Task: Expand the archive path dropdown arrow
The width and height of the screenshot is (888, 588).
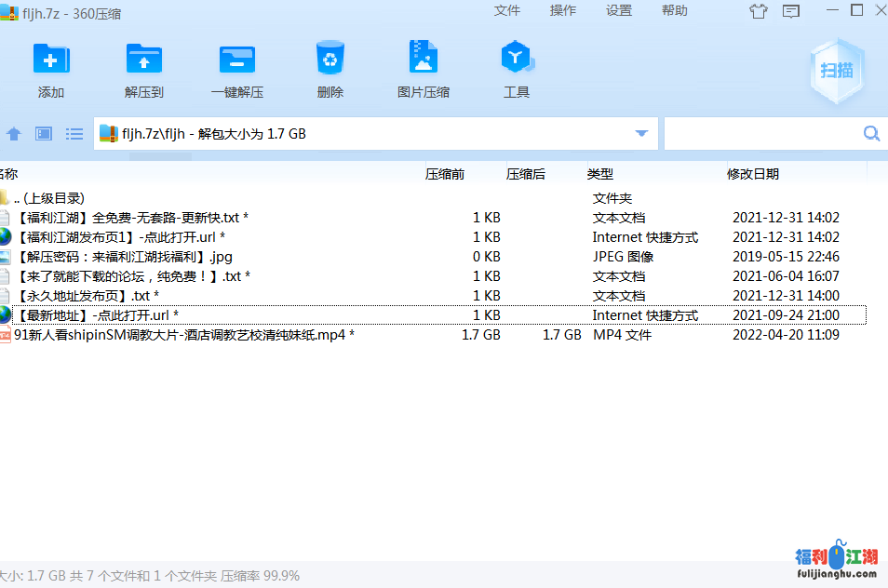Action: click(641, 134)
